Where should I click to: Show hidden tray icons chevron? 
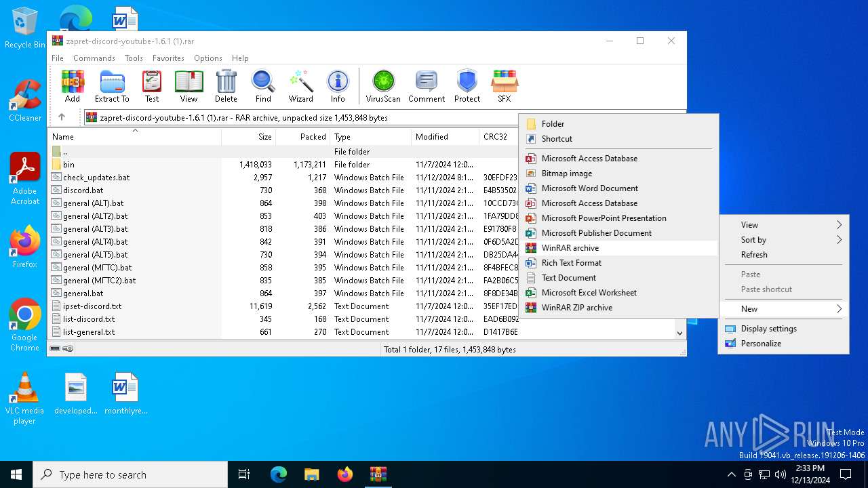(x=731, y=474)
